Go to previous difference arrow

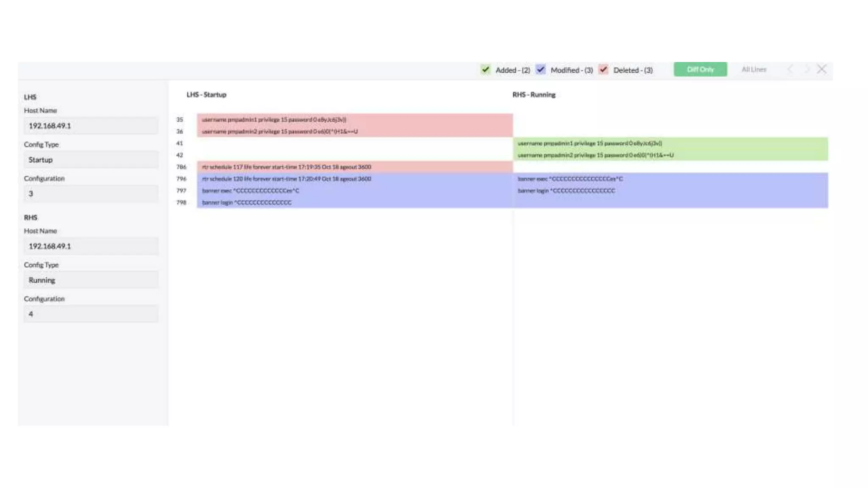[x=790, y=69]
